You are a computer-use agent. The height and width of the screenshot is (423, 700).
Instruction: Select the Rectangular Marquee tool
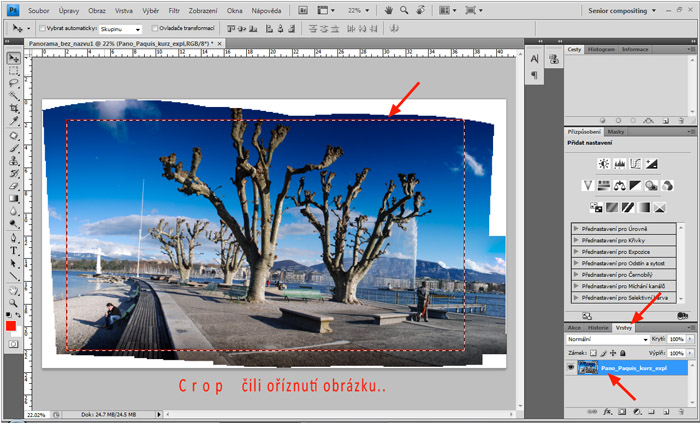13,71
